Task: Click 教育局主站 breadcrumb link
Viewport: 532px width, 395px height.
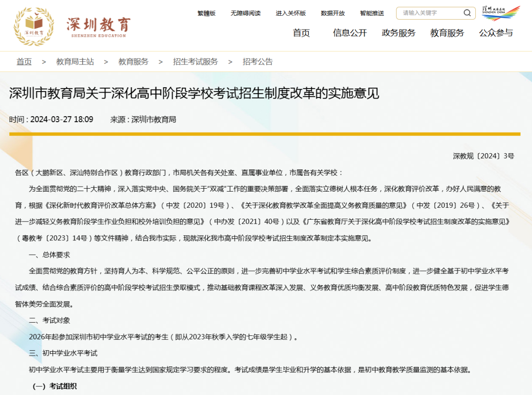Action: [75, 62]
